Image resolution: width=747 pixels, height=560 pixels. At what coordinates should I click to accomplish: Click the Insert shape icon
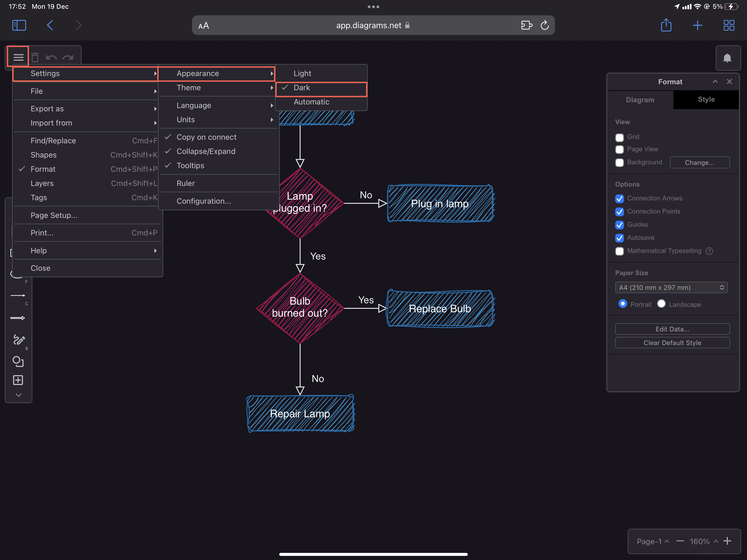[18, 380]
